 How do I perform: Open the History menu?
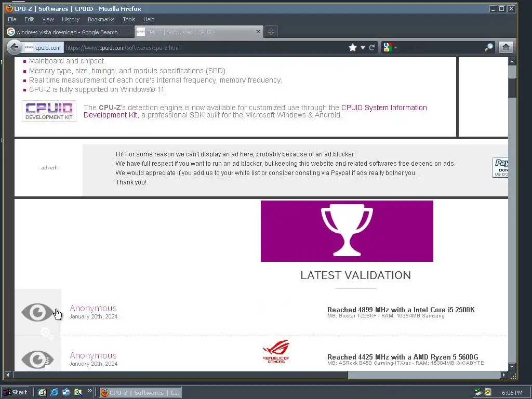[71, 19]
